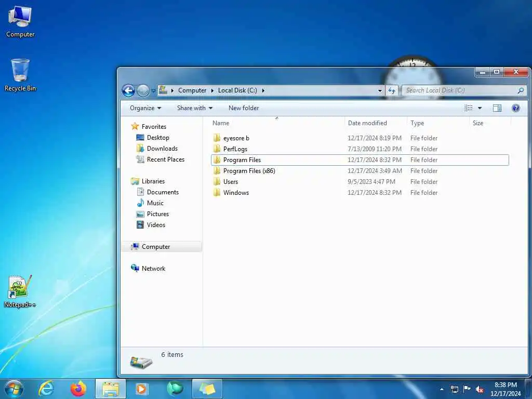Screen dimensions: 532x399
Task: Select the Program Files (x86) folder
Action: pyautogui.click(x=360, y=170)
